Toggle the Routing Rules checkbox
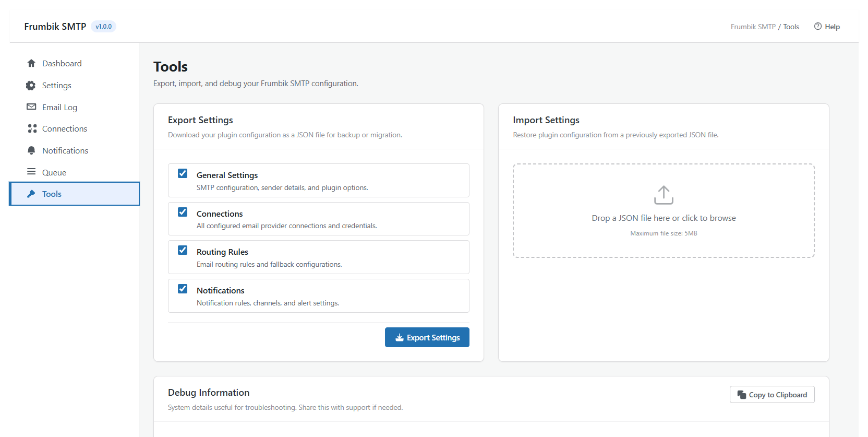 click(183, 250)
